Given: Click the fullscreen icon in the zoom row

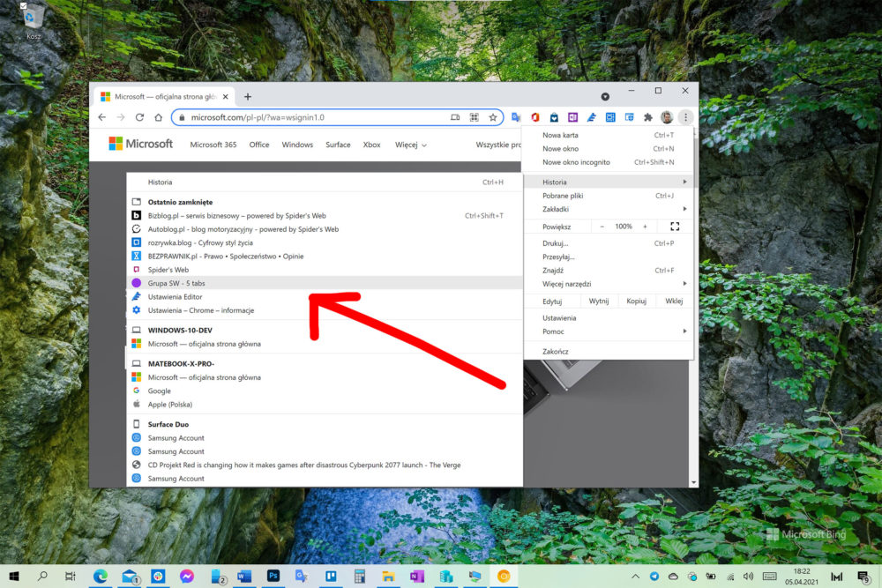Looking at the screenshot, I should [x=675, y=226].
